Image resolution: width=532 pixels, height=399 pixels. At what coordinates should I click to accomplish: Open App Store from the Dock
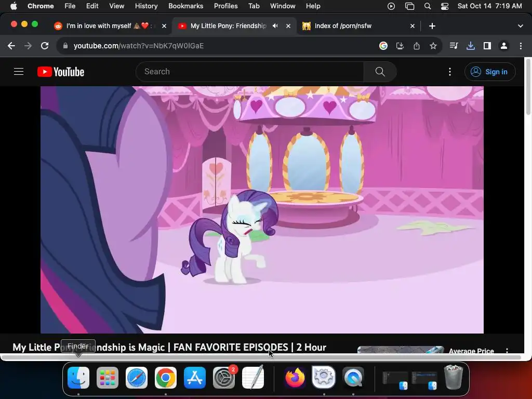[195, 378]
